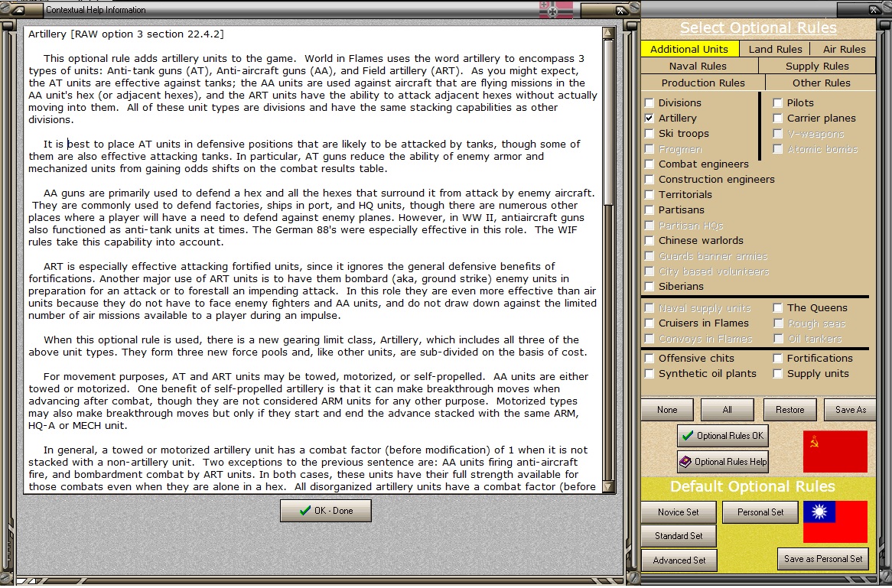Screen dimensions: 892x588
Task: Click the top-left menu icon of the help window
Action: (x=18, y=10)
